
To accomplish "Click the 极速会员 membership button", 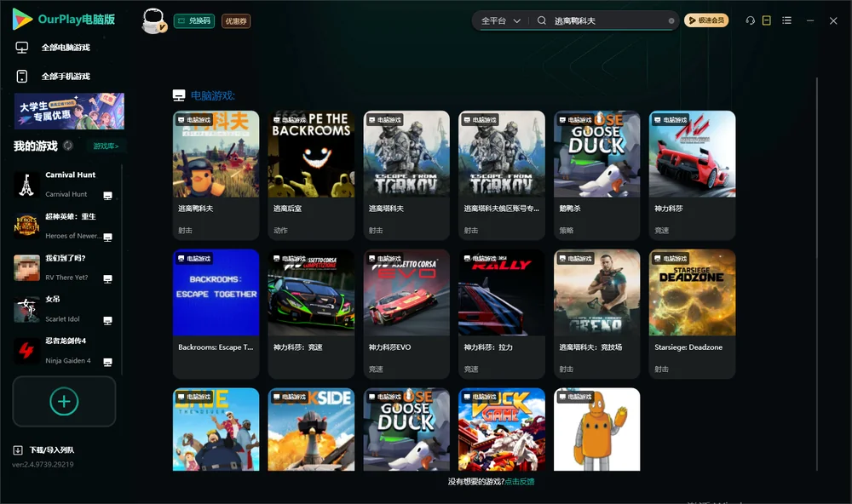I will pos(706,20).
